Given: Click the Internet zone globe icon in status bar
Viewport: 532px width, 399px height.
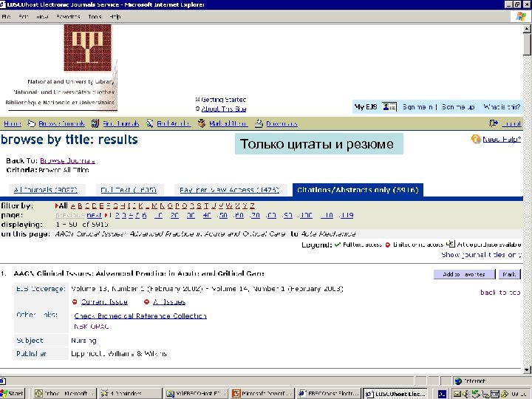Looking at the screenshot, I should [x=458, y=381].
